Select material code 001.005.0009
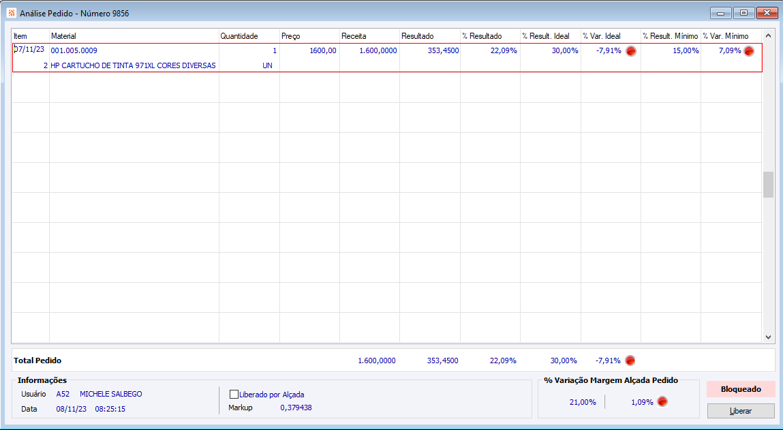Viewport: 783px width, 430px height. [x=74, y=50]
